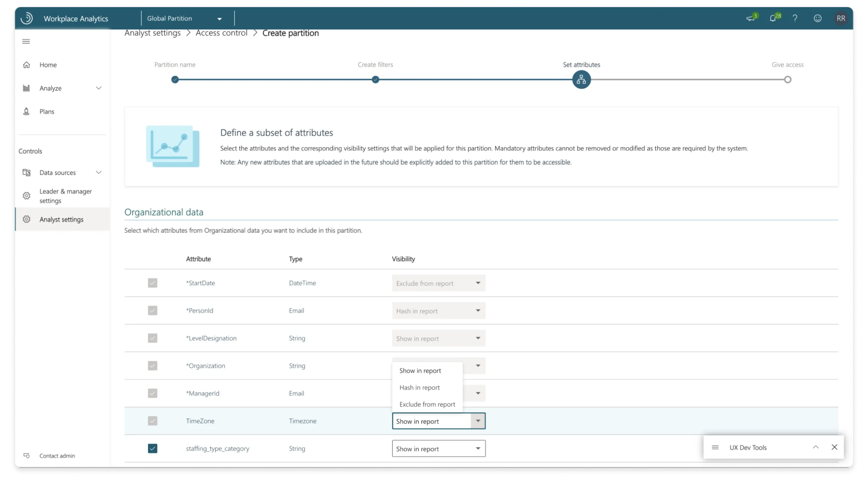Open the hamburger navigation menu
The width and height of the screenshot is (868, 480).
click(x=26, y=41)
